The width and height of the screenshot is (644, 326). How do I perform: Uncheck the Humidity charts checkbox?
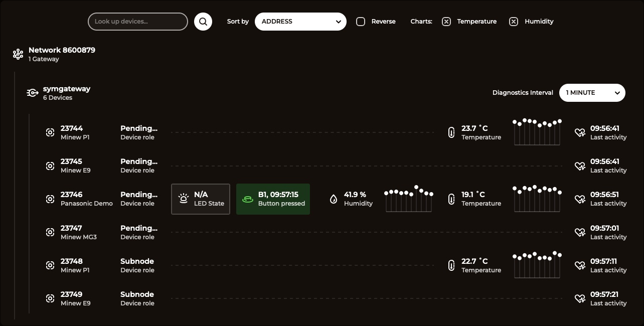(x=514, y=22)
